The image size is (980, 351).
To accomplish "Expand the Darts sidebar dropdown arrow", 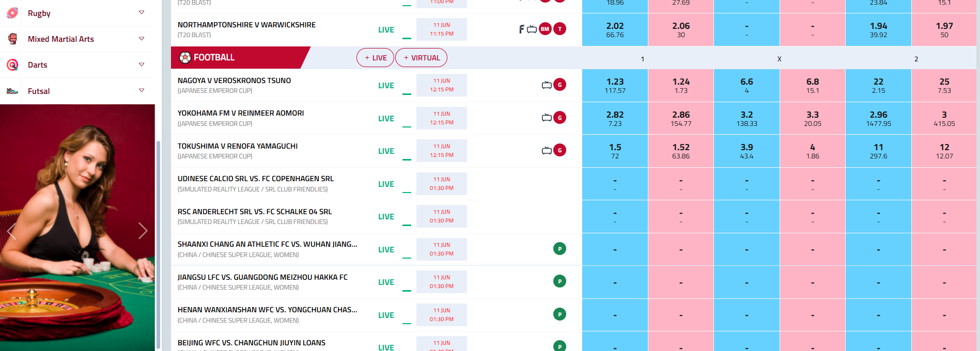I will 142,65.
